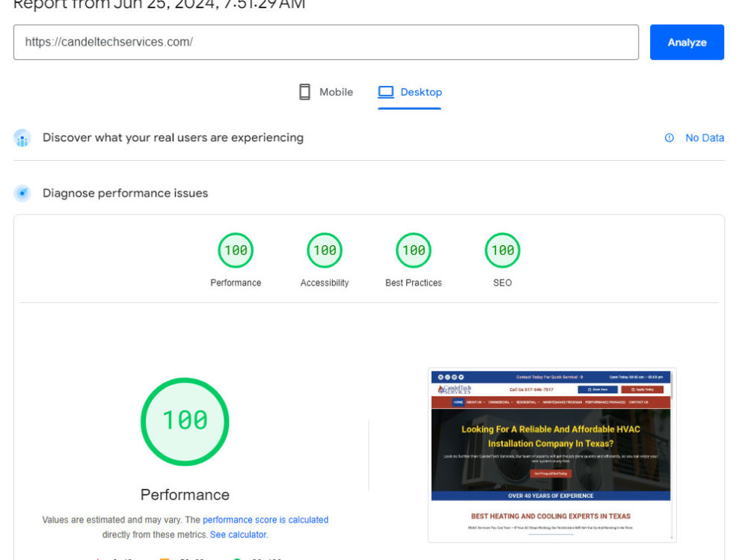Click the 'SEO' label under gauge
Screen dimensions: 748x560
[x=503, y=283]
